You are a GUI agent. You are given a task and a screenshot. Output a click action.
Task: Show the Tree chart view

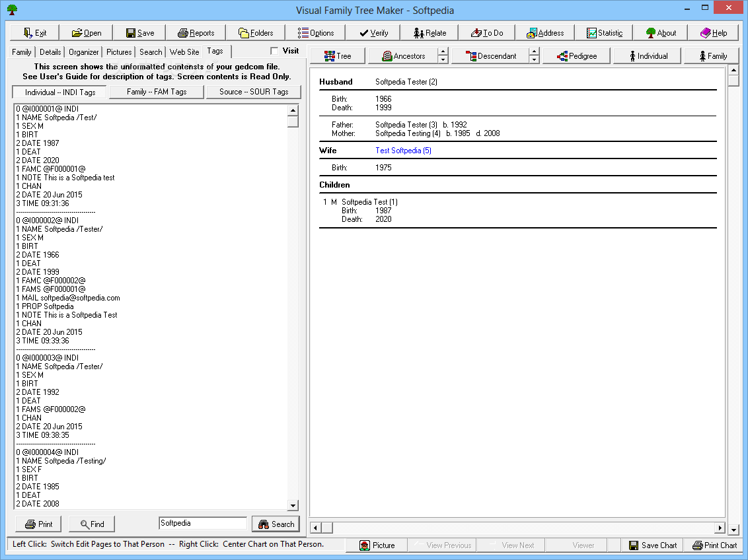click(x=337, y=55)
